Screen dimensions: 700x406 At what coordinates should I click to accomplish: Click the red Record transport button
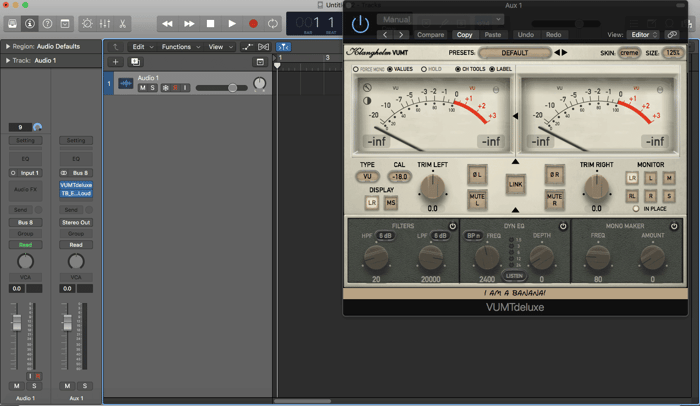(253, 24)
